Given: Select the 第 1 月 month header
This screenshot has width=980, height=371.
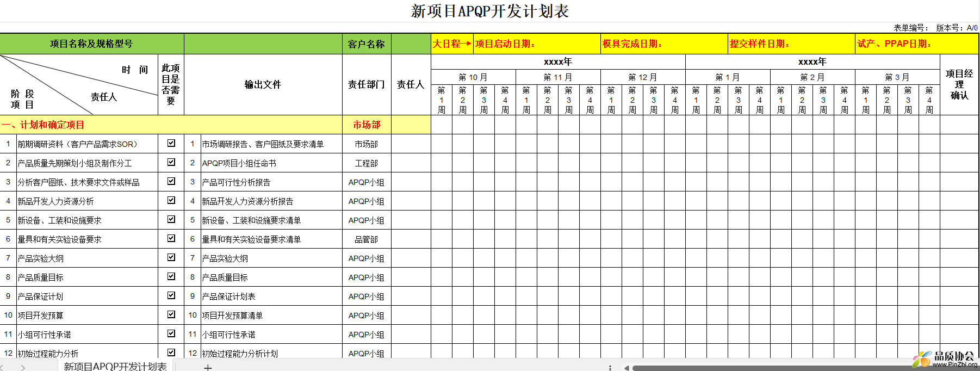Looking at the screenshot, I should pyautogui.click(x=728, y=77).
